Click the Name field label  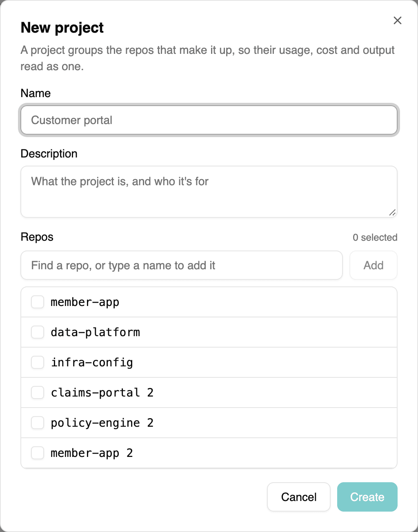(x=36, y=93)
